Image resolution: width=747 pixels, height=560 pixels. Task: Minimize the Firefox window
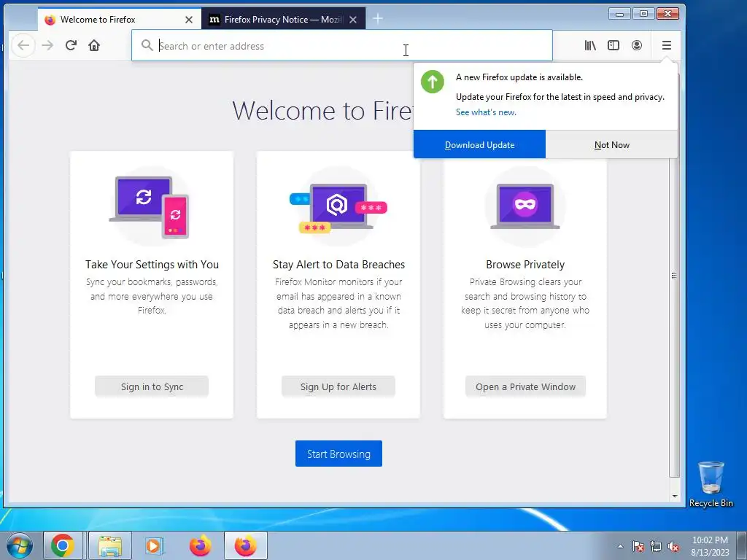(619, 14)
